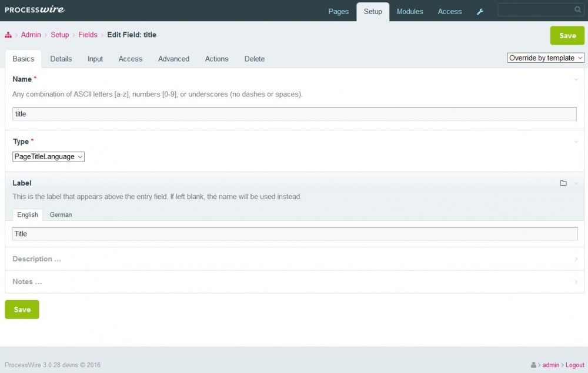588x373 pixels.
Task: Click the Logout link
Action: click(x=574, y=365)
